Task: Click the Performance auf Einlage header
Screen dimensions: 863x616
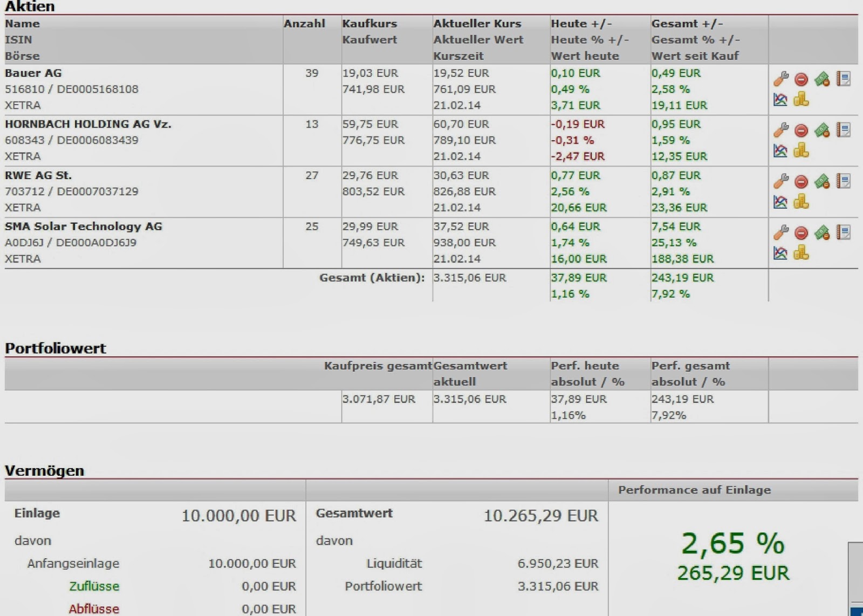Action: click(694, 490)
